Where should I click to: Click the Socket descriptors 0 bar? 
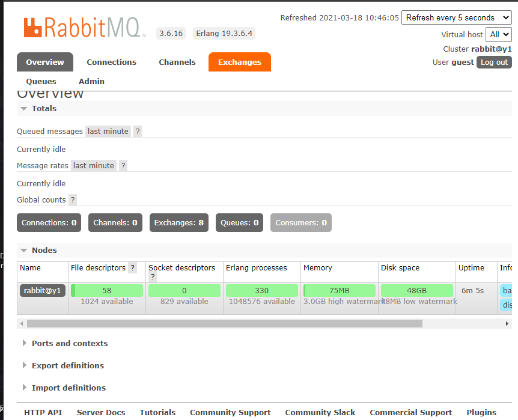coord(184,290)
